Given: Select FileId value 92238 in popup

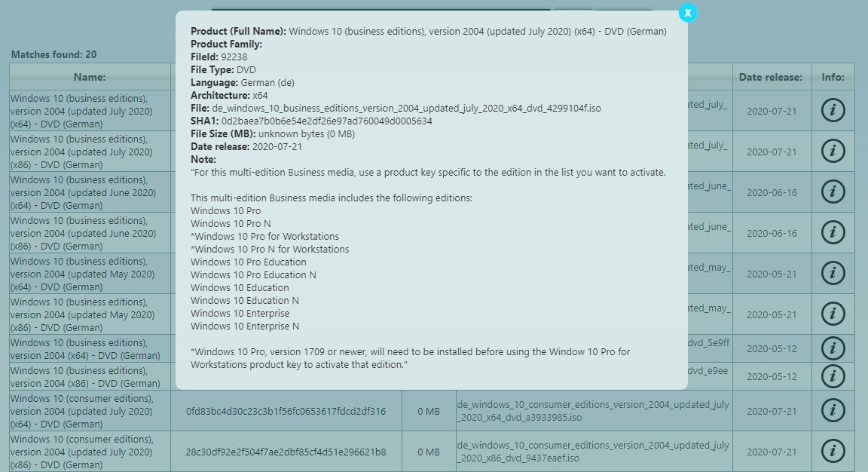Looking at the screenshot, I should (234, 57).
